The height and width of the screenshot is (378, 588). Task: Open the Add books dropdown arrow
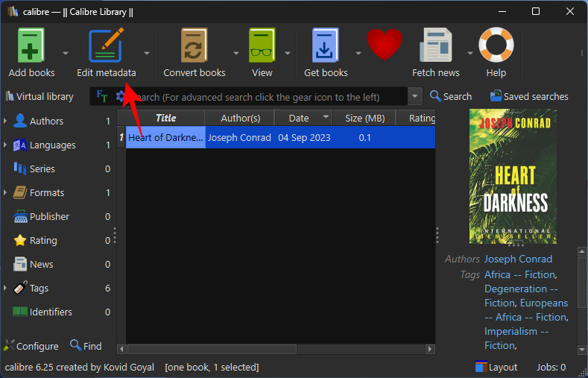66,53
